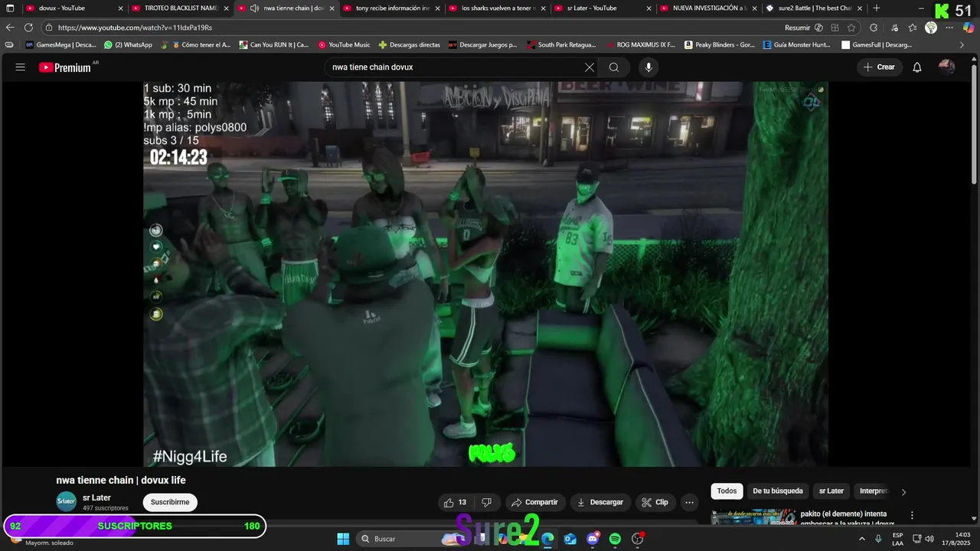980x551 pixels.
Task: Select the Todos filter chip
Action: tap(727, 491)
